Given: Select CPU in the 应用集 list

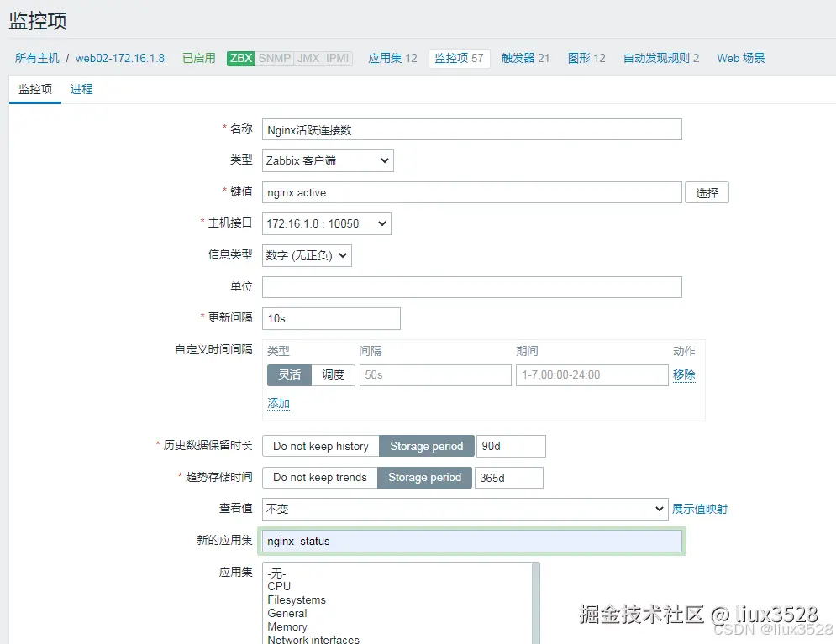Looking at the screenshot, I should [x=277, y=586].
